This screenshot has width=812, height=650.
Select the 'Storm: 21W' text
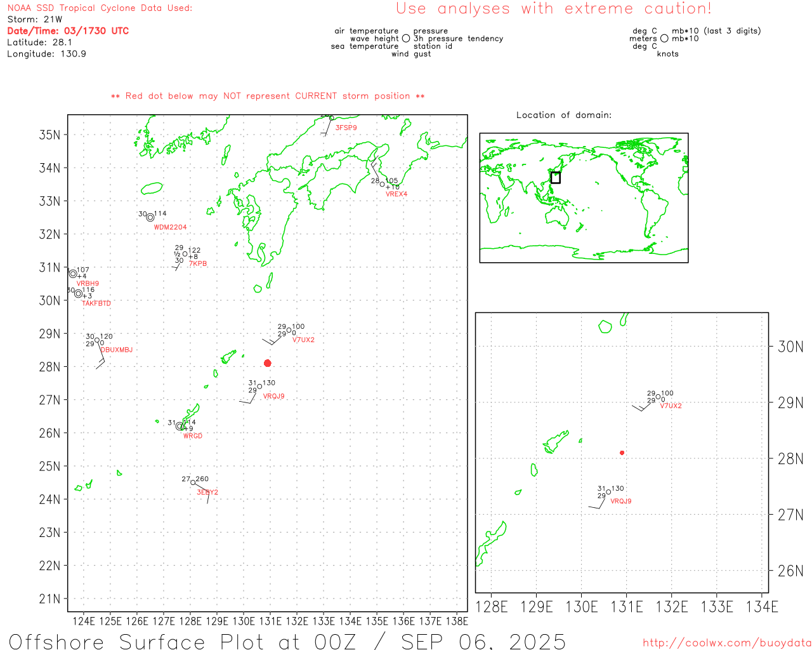35,20
